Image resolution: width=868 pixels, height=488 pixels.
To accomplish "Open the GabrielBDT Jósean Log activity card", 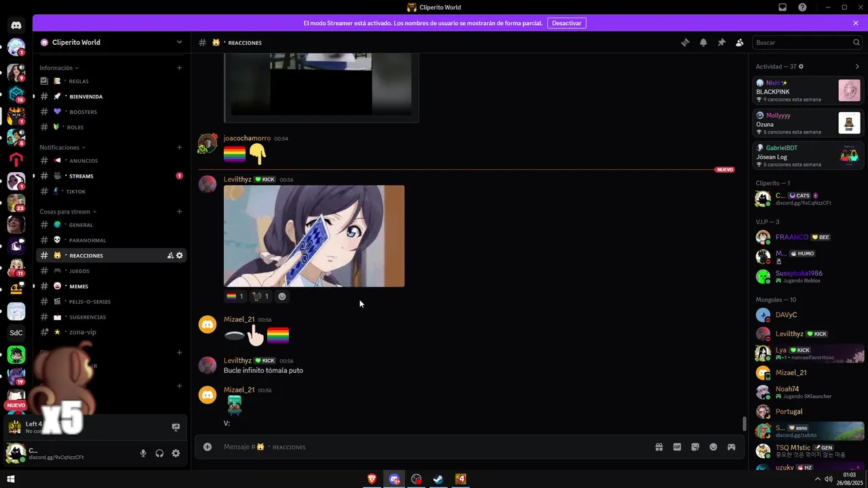I will 808,156.
